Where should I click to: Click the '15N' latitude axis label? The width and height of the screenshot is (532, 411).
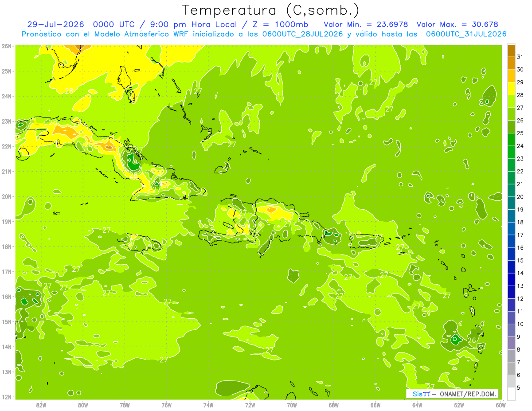pyautogui.click(x=6, y=321)
